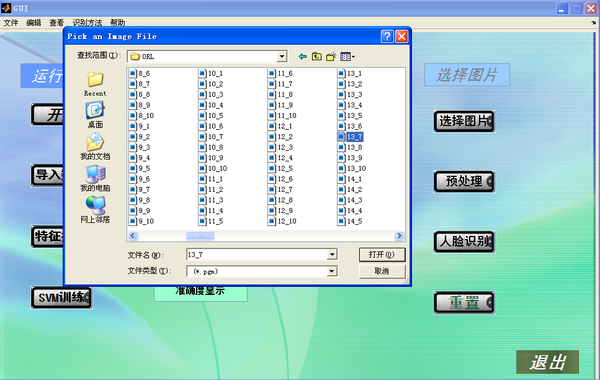Click the SVM训练 button in GUI window

[x=62, y=297]
